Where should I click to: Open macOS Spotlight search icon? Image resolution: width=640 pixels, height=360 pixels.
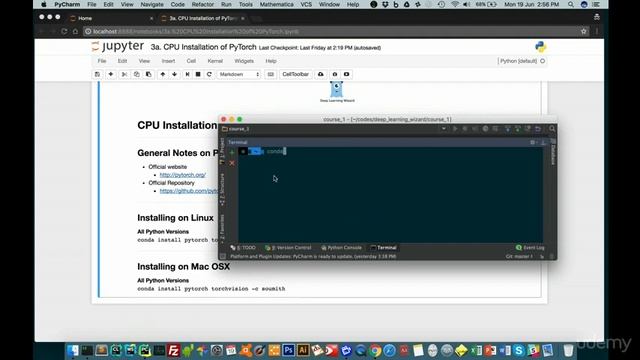[x=571, y=4]
